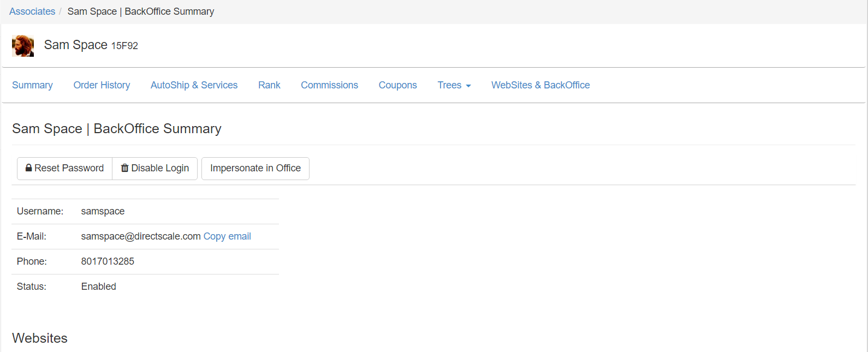
Task: Select the Coupons tab
Action: pyautogui.click(x=397, y=85)
